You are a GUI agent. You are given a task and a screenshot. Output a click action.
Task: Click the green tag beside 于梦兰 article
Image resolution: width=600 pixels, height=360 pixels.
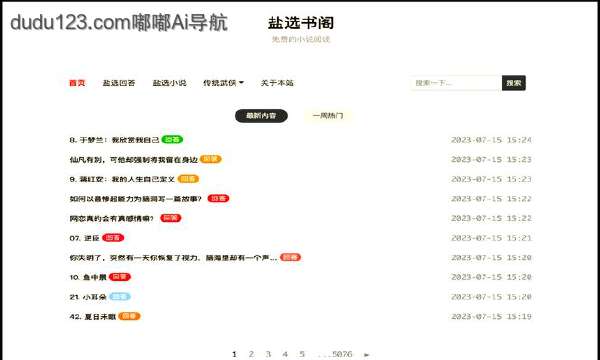(x=172, y=140)
